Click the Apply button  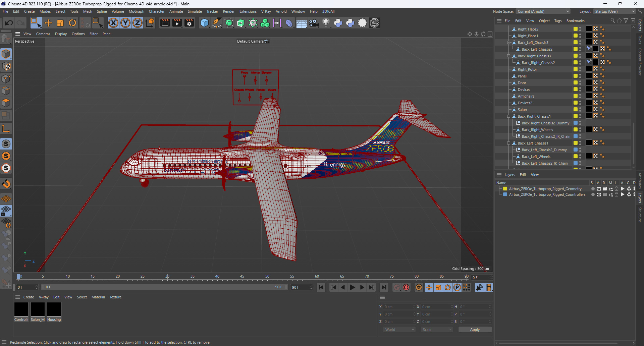point(475,330)
